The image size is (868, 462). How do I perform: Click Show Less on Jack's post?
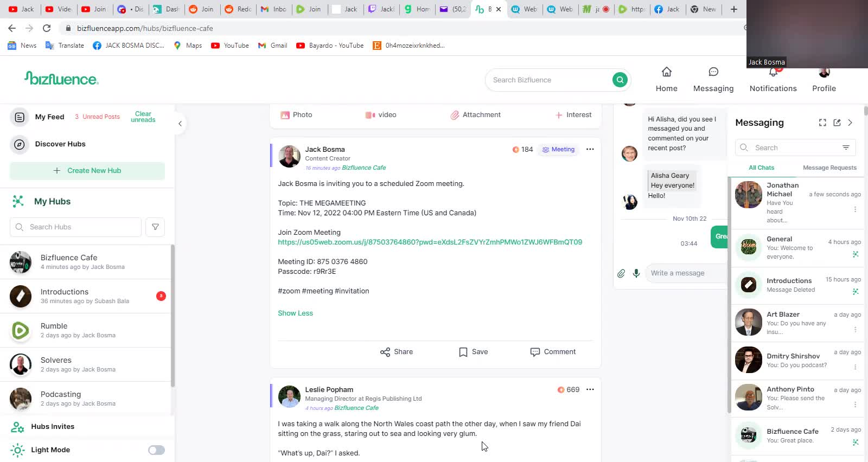pyautogui.click(x=295, y=313)
